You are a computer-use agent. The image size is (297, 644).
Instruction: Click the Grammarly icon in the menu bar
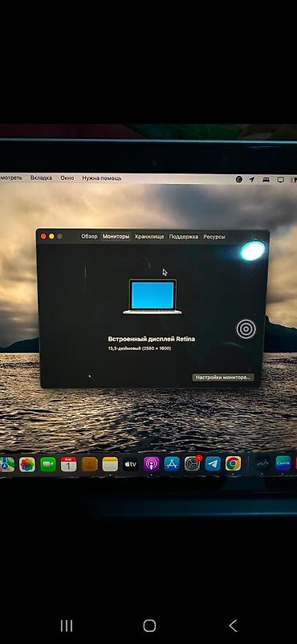tap(239, 180)
